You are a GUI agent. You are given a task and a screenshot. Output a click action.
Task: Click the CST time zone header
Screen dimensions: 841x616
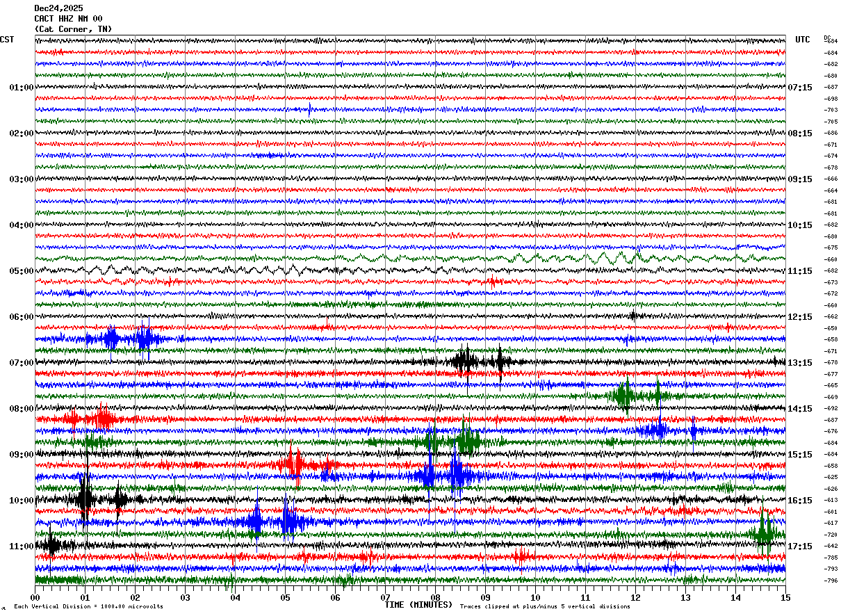7,40
